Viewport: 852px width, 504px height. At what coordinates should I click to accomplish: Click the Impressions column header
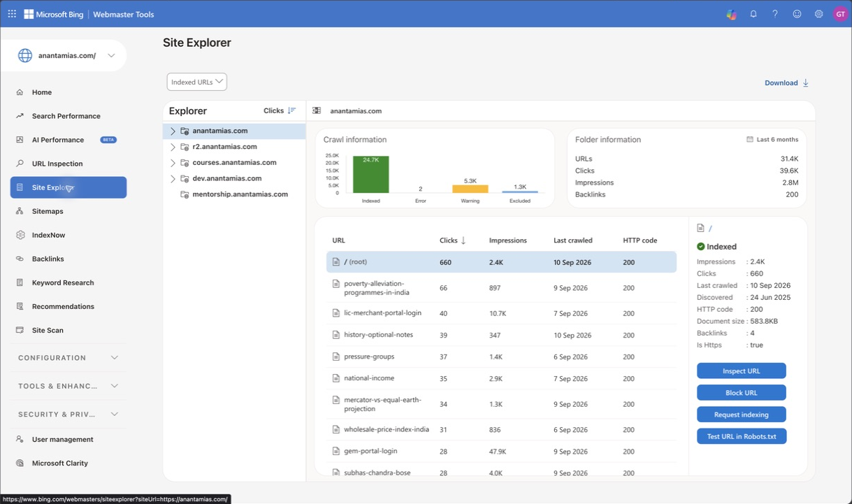508,240
